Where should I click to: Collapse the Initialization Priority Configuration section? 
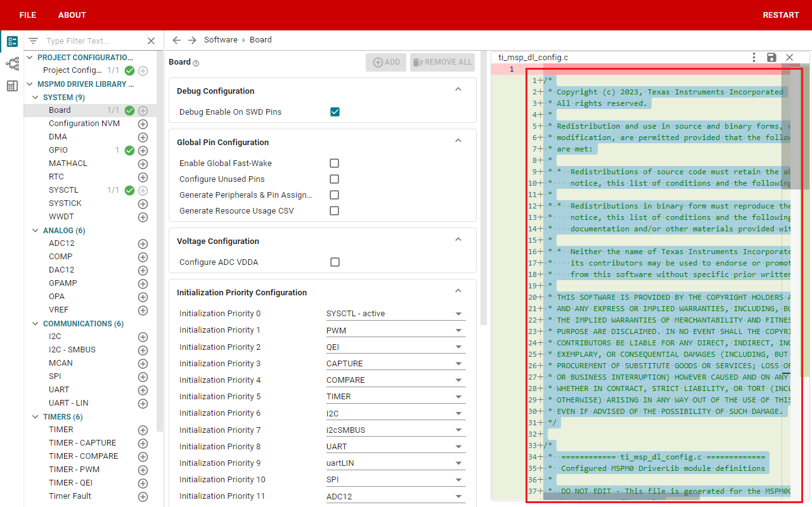click(x=459, y=291)
